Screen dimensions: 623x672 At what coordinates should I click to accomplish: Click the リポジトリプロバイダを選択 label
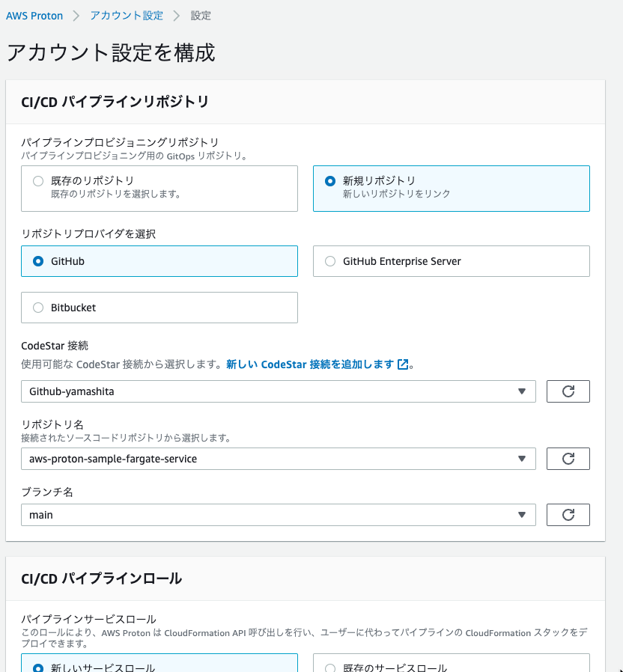click(x=88, y=234)
